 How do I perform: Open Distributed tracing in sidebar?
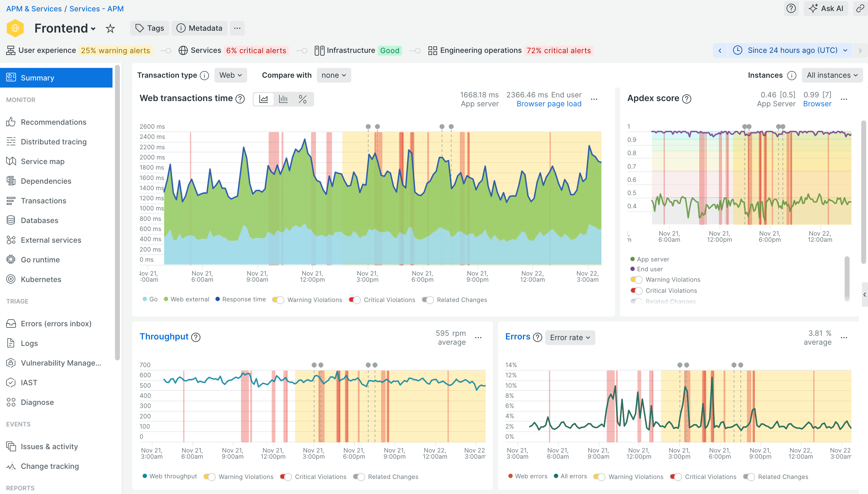click(x=53, y=142)
